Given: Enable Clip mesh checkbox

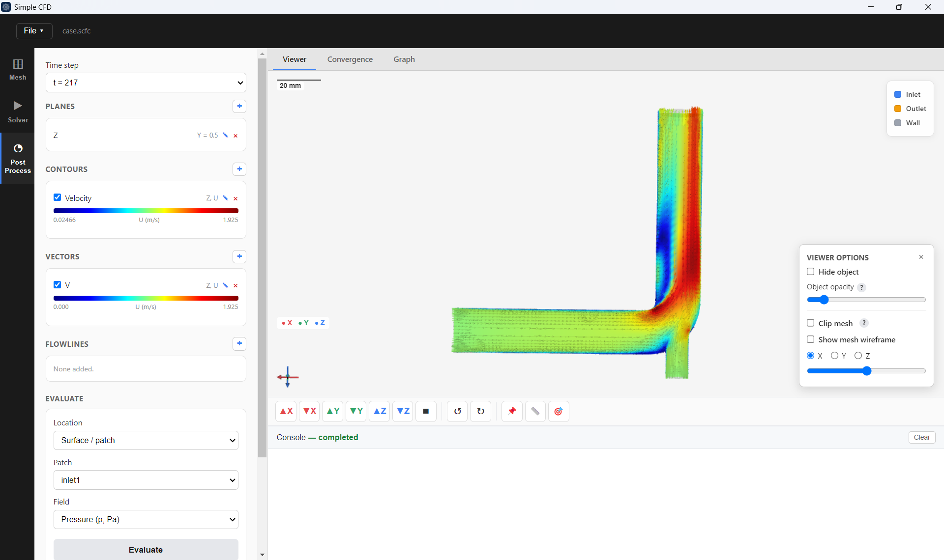Looking at the screenshot, I should (811, 323).
